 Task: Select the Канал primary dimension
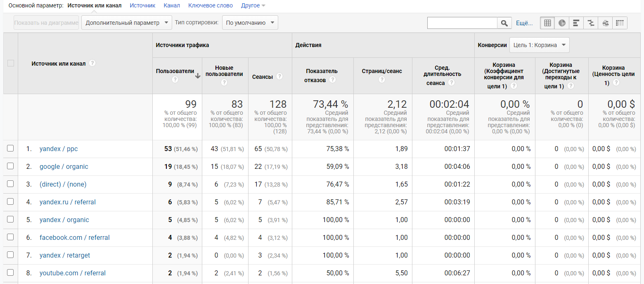point(171,5)
